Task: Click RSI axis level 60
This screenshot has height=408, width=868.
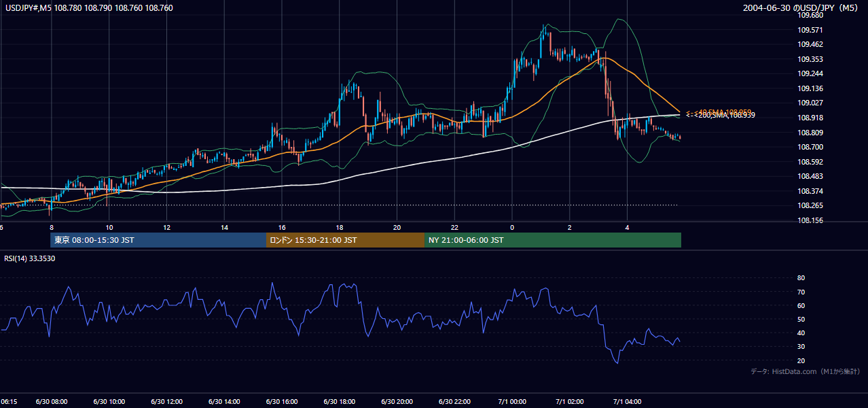Action: (801, 305)
